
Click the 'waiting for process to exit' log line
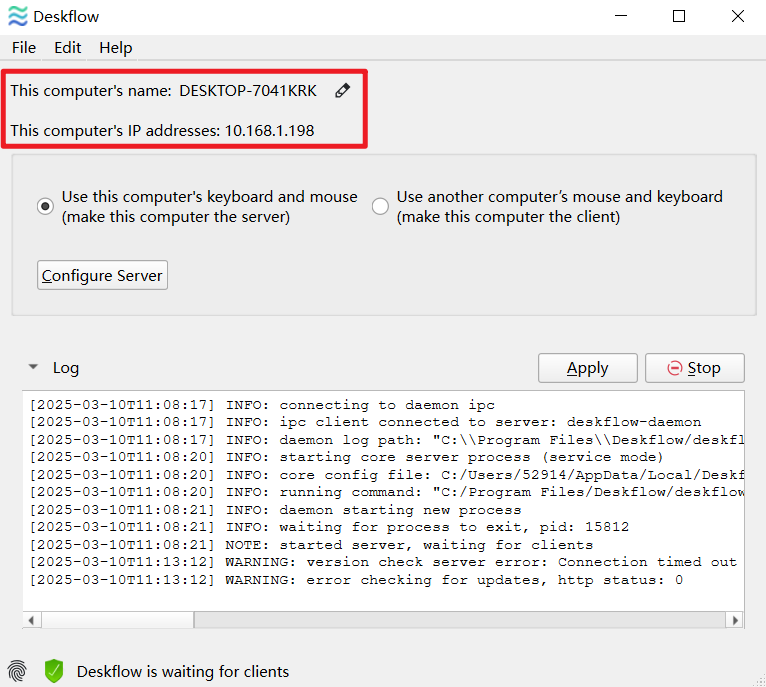[x=329, y=527]
